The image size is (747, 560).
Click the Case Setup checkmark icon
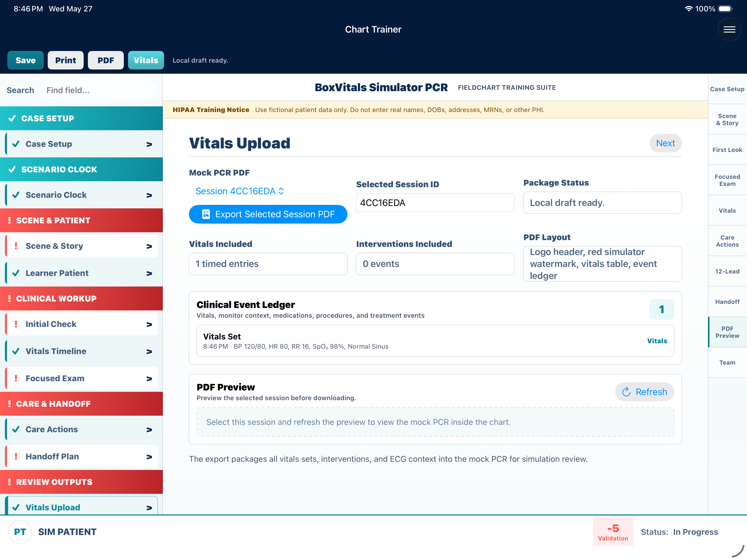[15, 144]
